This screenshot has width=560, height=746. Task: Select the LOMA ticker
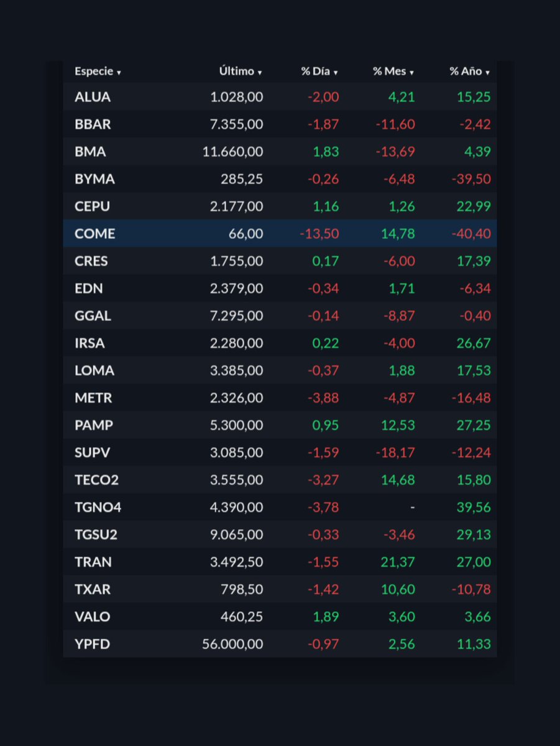pyautogui.click(x=94, y=371)
